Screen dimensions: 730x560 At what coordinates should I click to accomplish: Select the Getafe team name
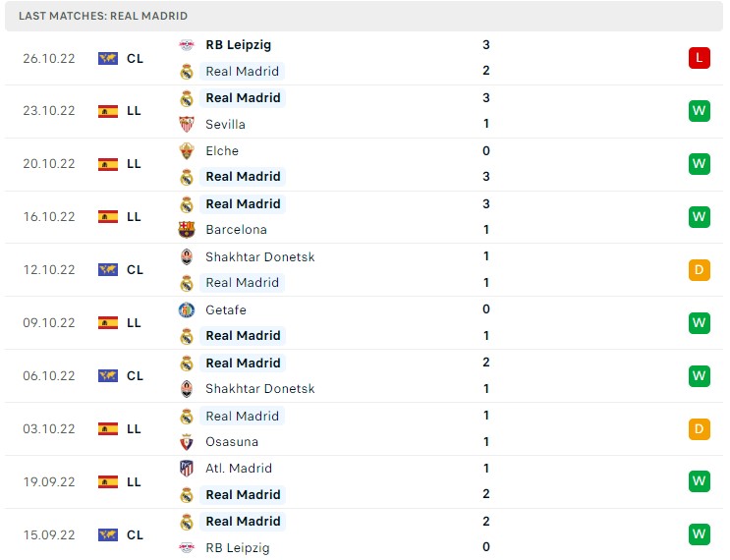226,310
